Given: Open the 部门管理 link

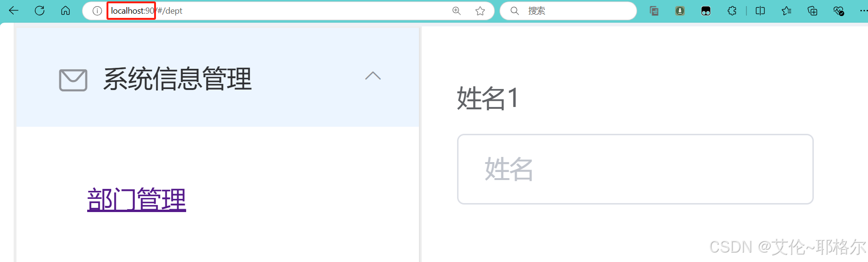Looking at the screenshot, I should pos(137,199).
